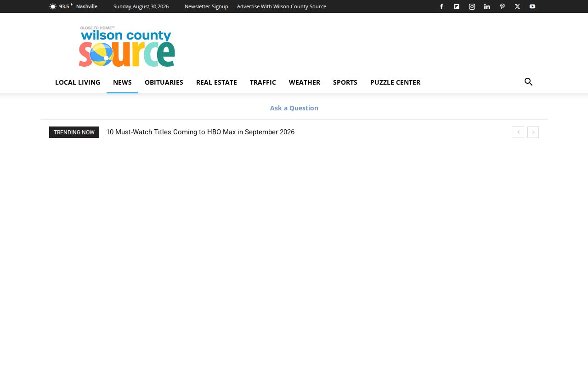Click the date Sunday, August 30, 2026

tap(141, 6)
